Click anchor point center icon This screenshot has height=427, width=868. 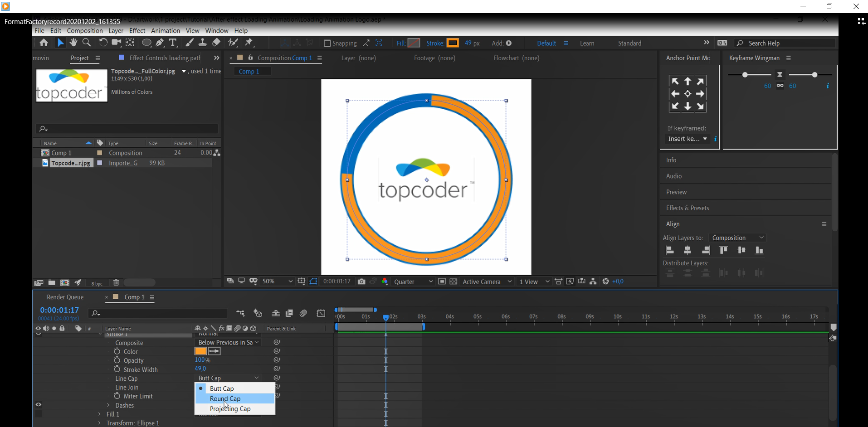[688, 94]
